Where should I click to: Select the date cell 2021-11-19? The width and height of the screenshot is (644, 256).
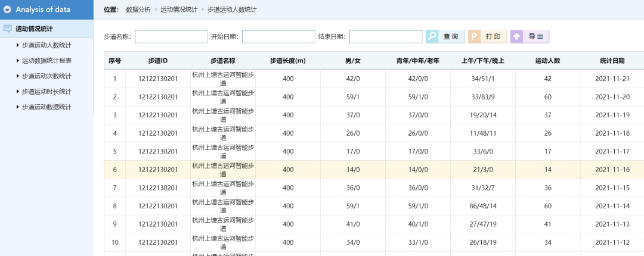coord(612,115)
